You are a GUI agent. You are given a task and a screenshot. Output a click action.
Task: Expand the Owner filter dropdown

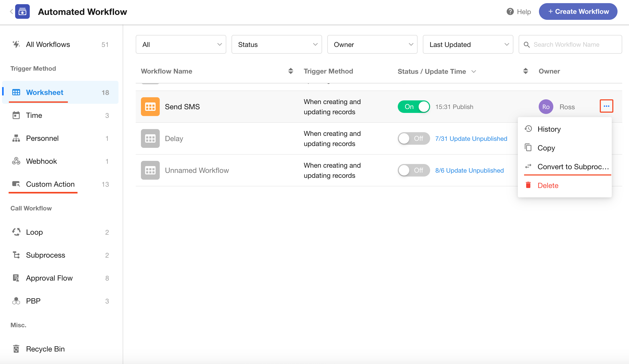(372, 45)
